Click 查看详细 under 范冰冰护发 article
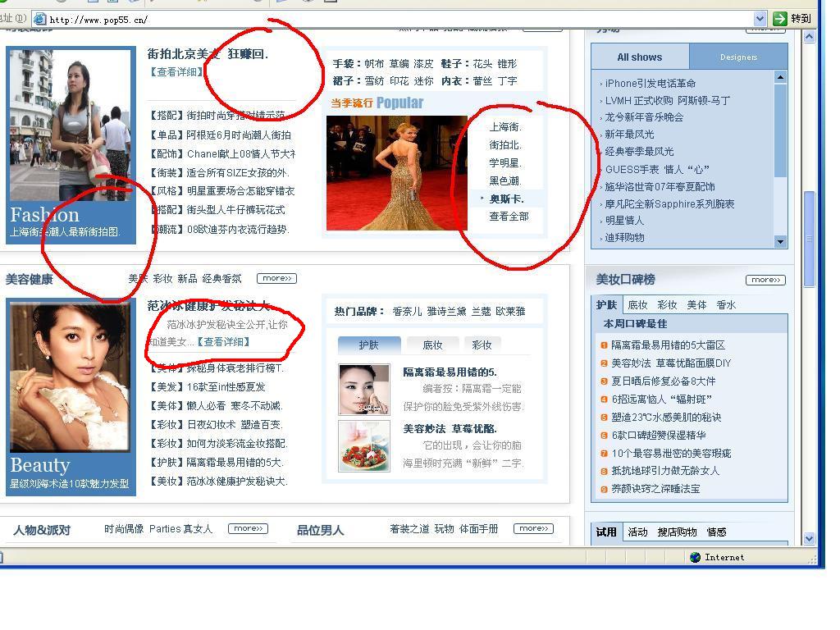This screenshot has width=840, height=630. pos(224,342)
